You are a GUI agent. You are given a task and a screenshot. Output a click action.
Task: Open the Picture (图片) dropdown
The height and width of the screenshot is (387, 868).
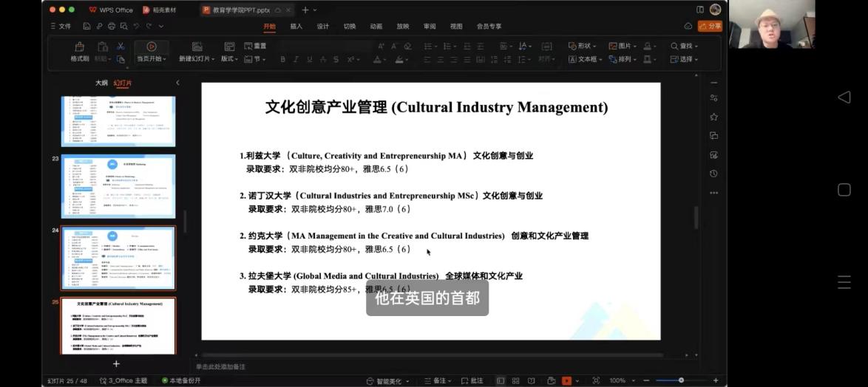pos(623,46)
